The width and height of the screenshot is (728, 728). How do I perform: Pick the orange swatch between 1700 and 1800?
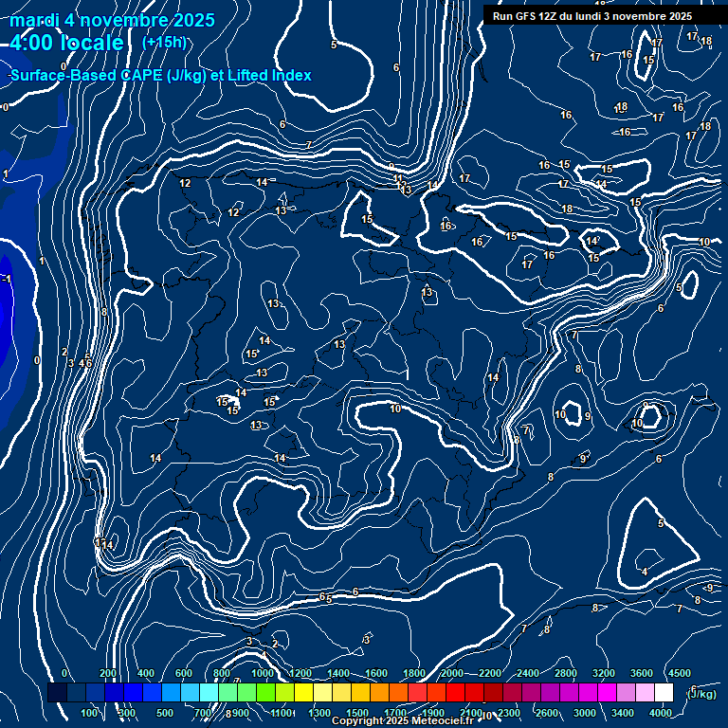point(398,692)
